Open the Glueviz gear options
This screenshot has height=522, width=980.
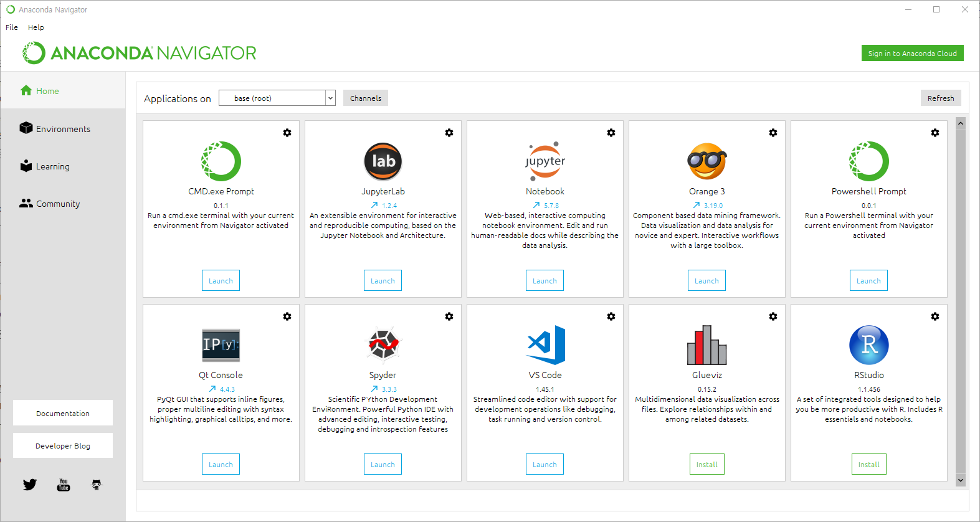tap(773, 316)
